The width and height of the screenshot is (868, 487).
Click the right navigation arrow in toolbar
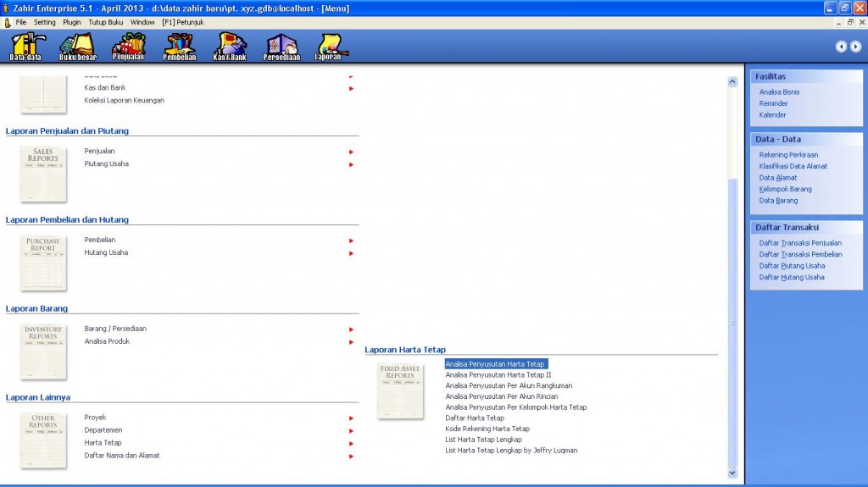855,47
